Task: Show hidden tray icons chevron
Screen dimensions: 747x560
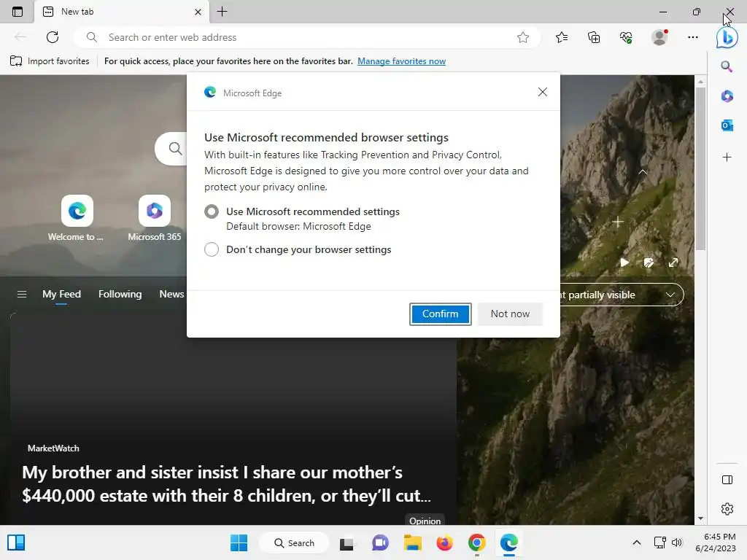Action: 636,542
